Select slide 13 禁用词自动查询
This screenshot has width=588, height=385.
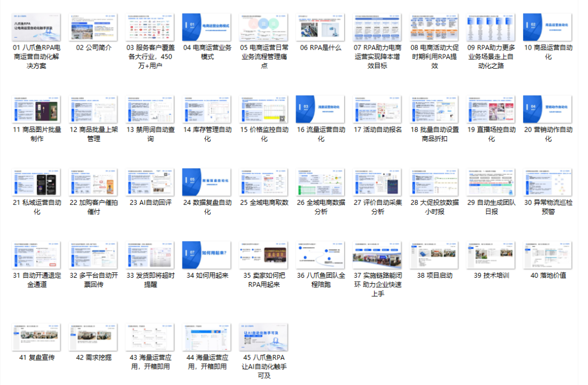(x=150, y=109)
